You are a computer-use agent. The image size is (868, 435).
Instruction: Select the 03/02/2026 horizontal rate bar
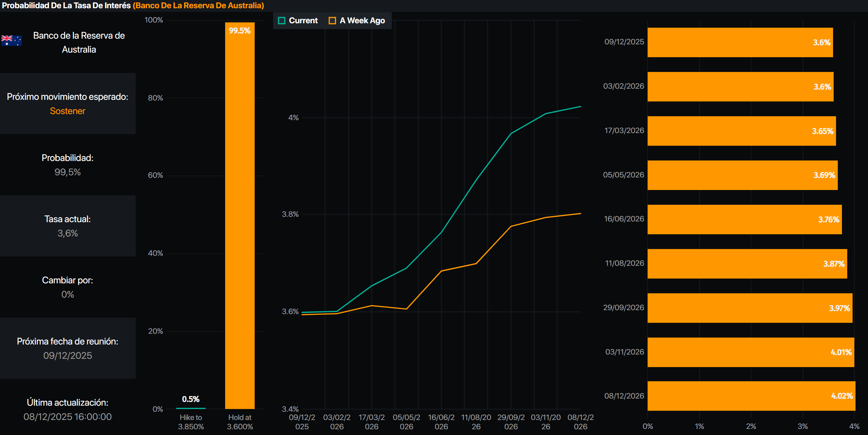click(x=740, y=87)
